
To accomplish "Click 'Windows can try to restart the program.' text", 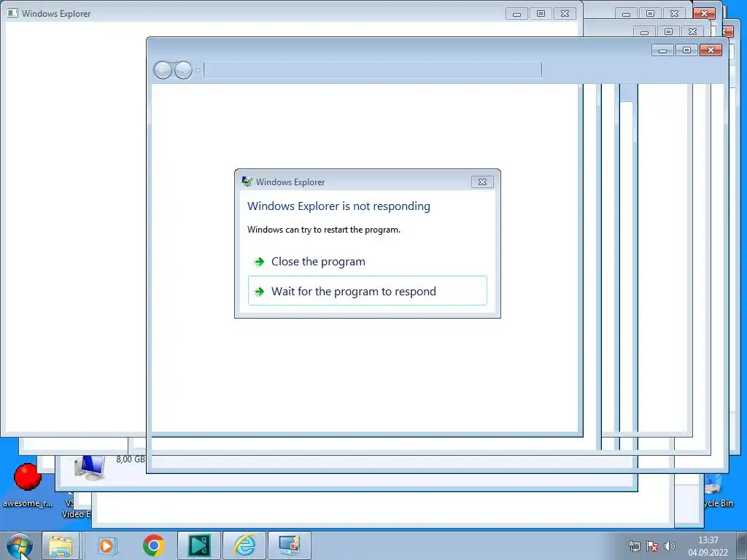I will 324,230.
